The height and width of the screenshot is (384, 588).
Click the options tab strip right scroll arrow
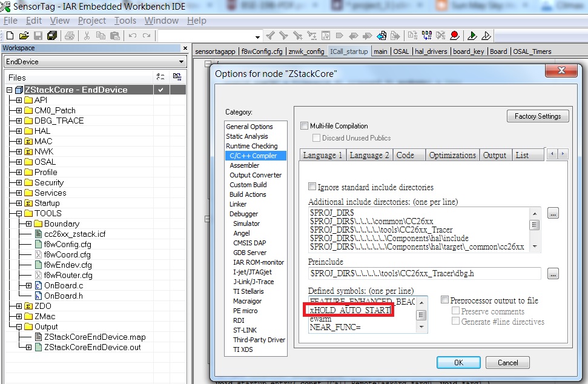click(563, 154)
